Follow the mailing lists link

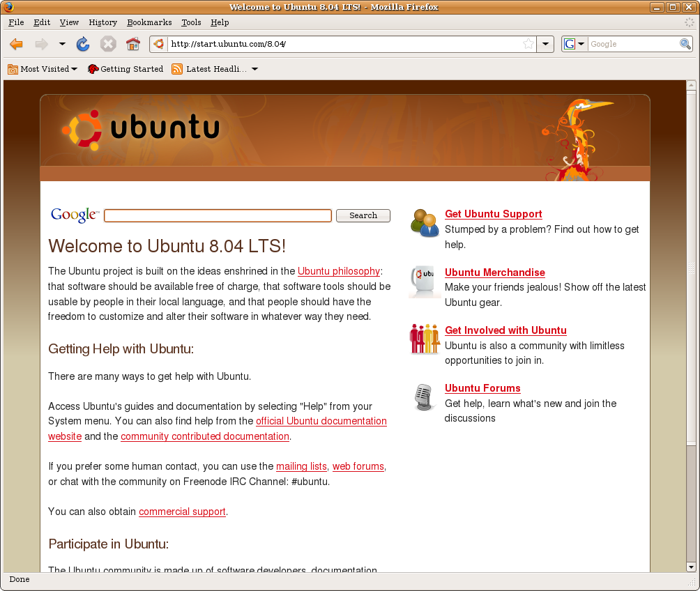[x=301, y=466]
